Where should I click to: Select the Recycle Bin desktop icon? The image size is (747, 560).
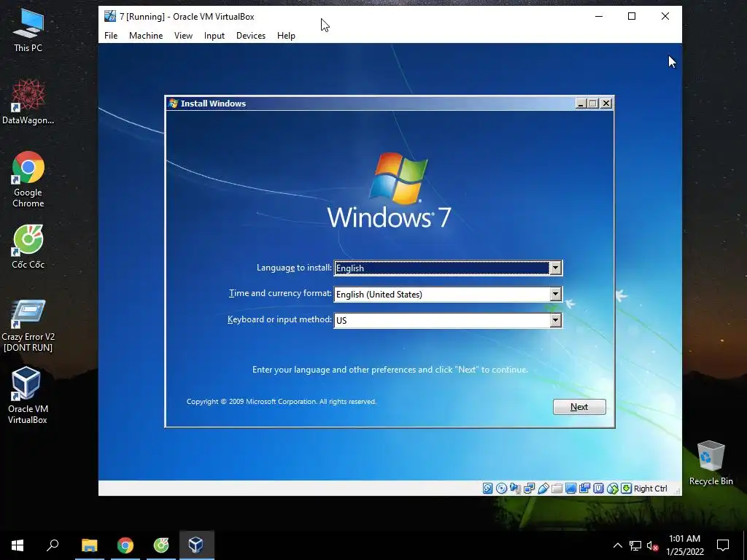click(711, 463)
